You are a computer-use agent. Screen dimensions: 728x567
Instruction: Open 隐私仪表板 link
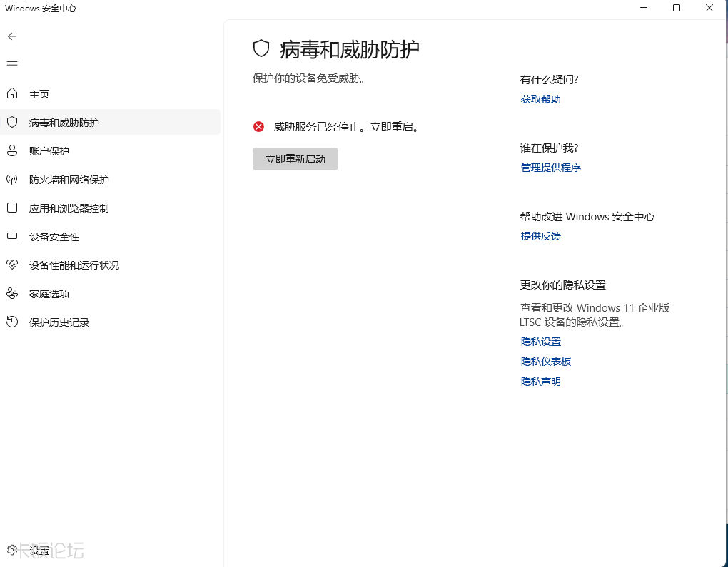(x=545, y=362)
